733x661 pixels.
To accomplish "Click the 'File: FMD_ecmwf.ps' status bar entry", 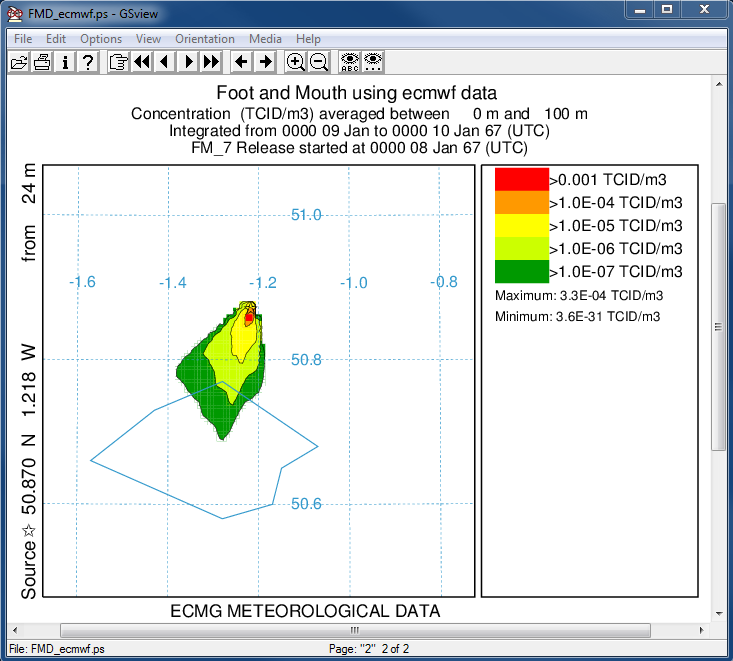I will click(x=57, y=649).
